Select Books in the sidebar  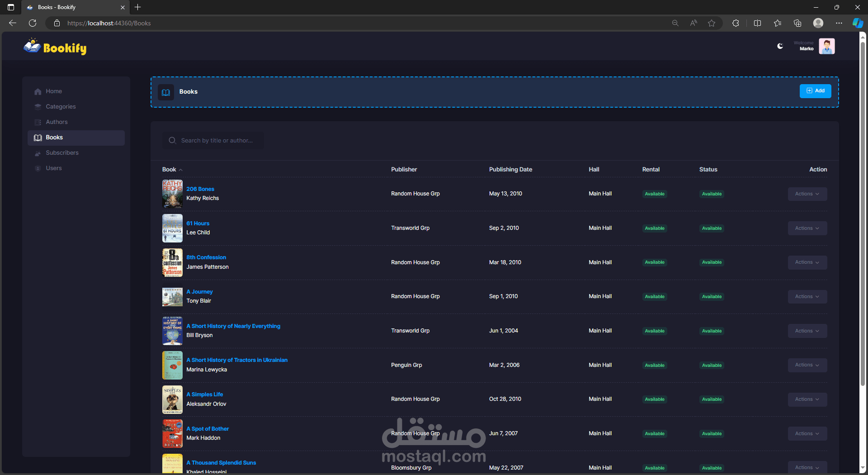[x=76, y=138]
